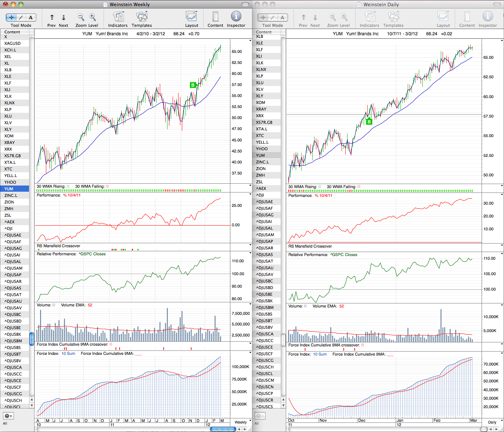
Task: Click % 10/4/11 label in daily Performance pane
Action: [x=323, y=195]
